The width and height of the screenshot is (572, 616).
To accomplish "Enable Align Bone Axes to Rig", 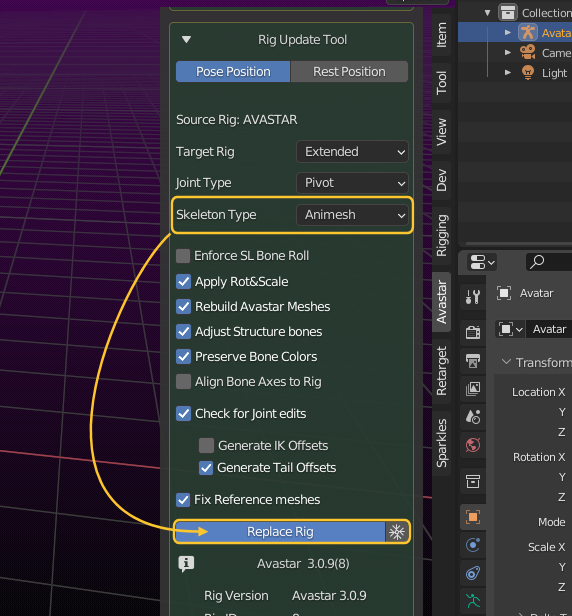I will (x=183, y=381).
